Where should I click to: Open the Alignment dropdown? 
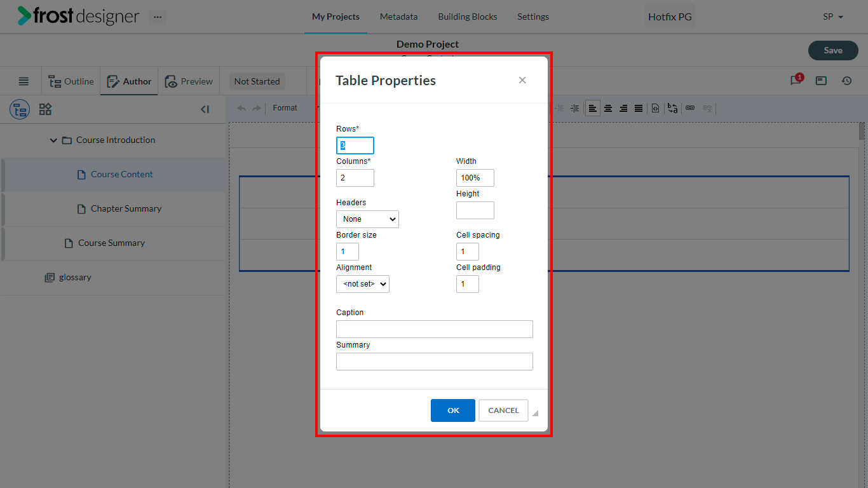click(363, 284)
